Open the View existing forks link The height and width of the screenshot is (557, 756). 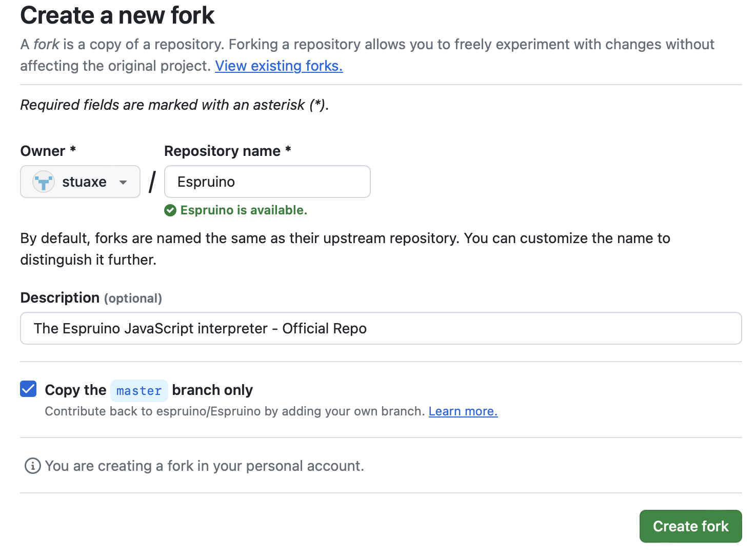click(278, 66)
